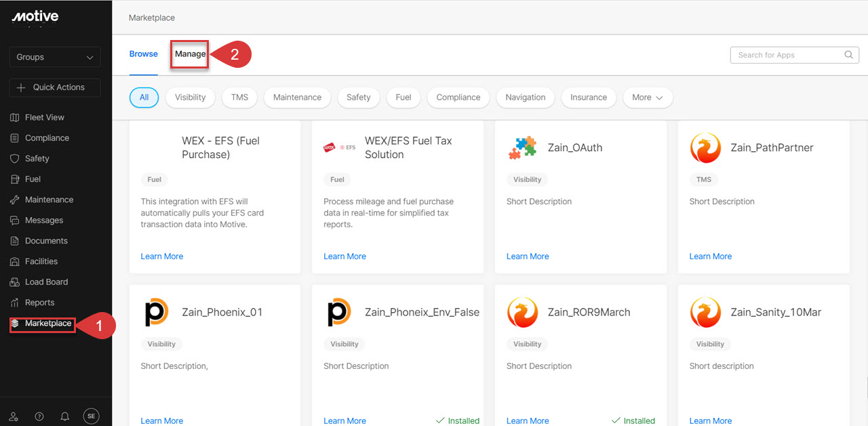Screen dimensions: 868x426
Task: Click Learn More on WEX/EFS Fuel Tax card
Action: pos(344,256)
